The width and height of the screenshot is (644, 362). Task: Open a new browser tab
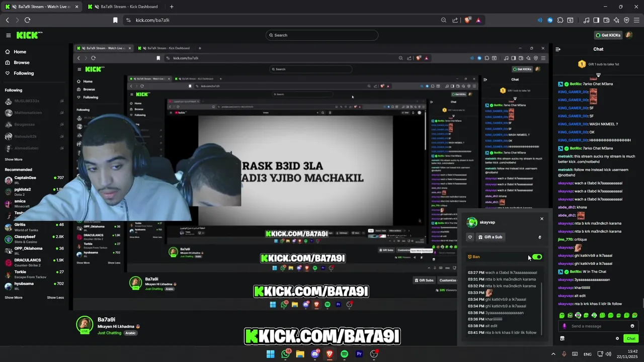pos(172,7)
